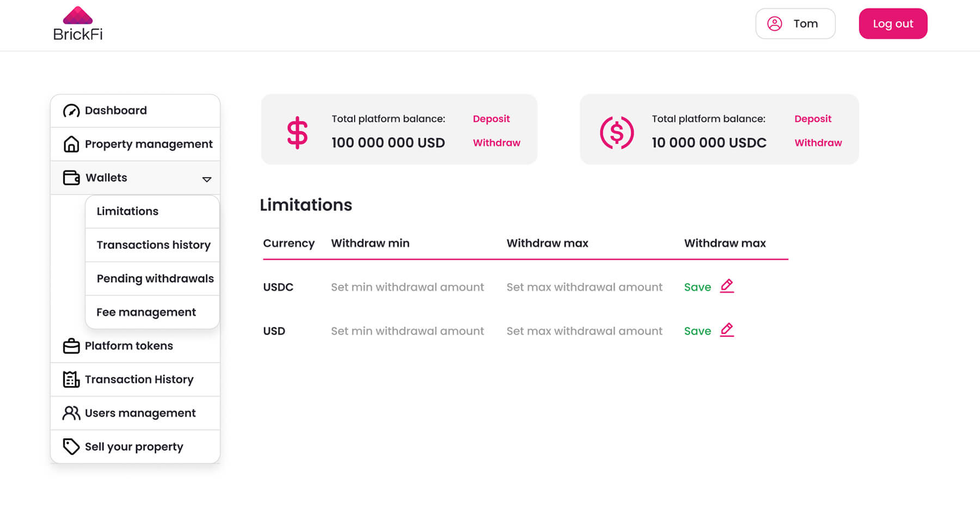The width and height of the screenshot is (980, 532).
Task: Click the Property management house icon
Action: [x=71, y=144]
